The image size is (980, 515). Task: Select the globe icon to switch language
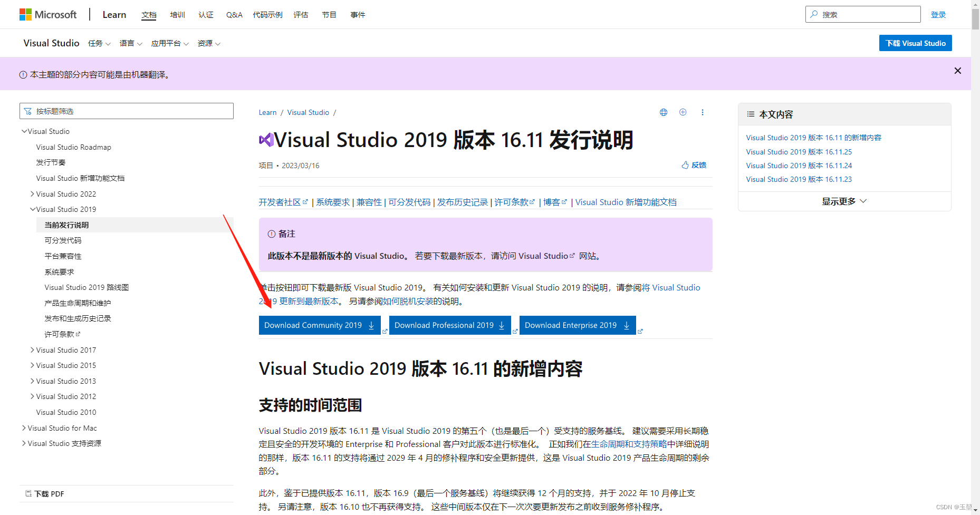(663, 112)
